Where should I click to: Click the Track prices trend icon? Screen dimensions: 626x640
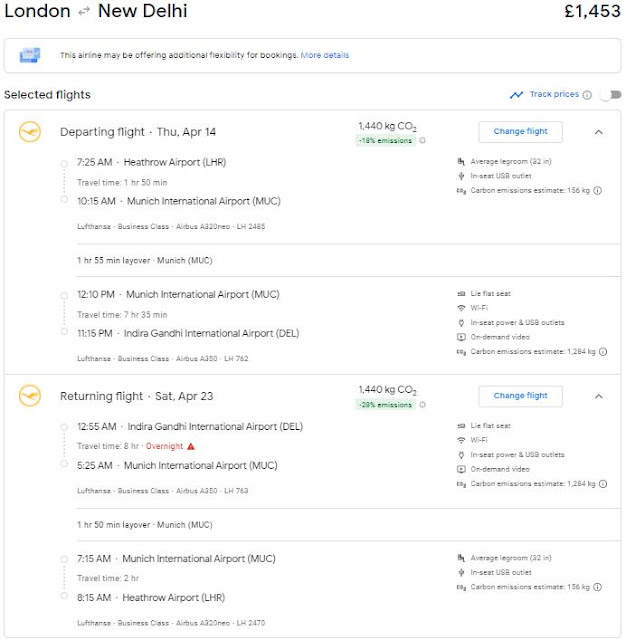pos(516,95)
